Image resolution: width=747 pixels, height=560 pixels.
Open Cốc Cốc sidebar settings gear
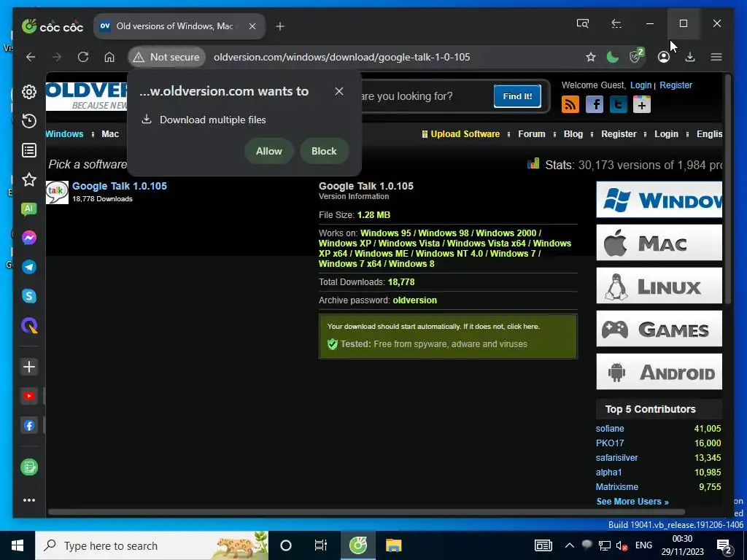29,92
